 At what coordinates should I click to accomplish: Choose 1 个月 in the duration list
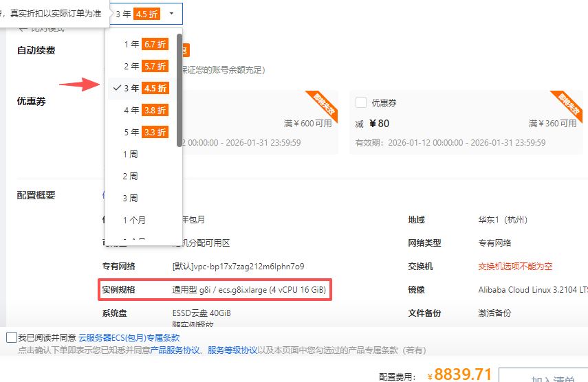134,221
